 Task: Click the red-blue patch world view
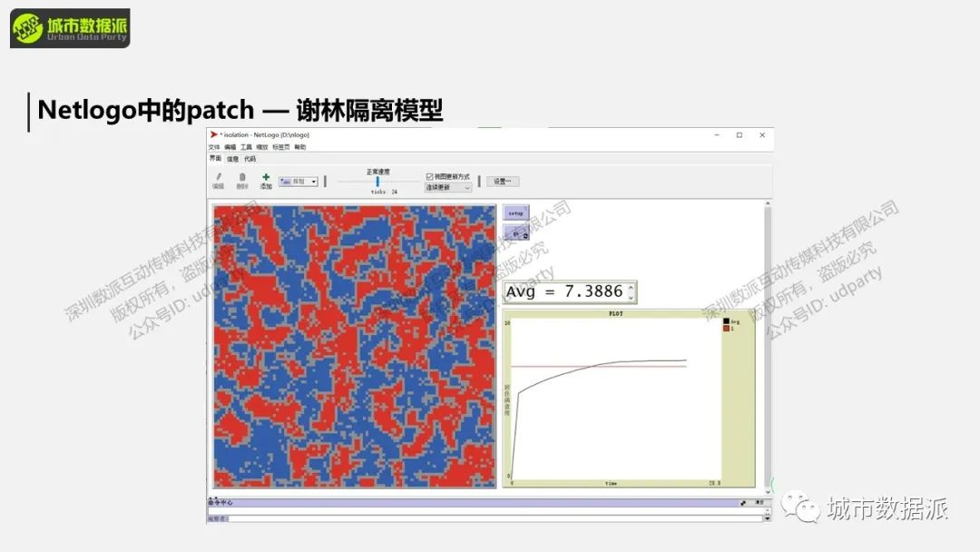[355, 346]
